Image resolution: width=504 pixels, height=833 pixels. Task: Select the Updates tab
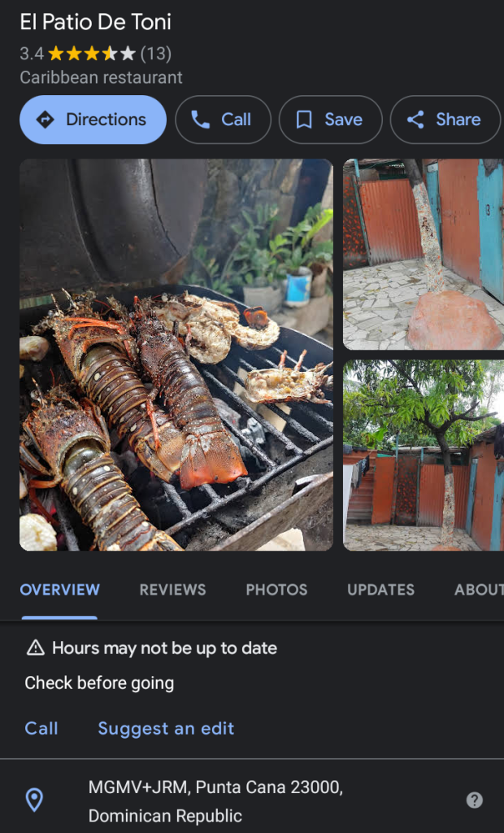380,590
